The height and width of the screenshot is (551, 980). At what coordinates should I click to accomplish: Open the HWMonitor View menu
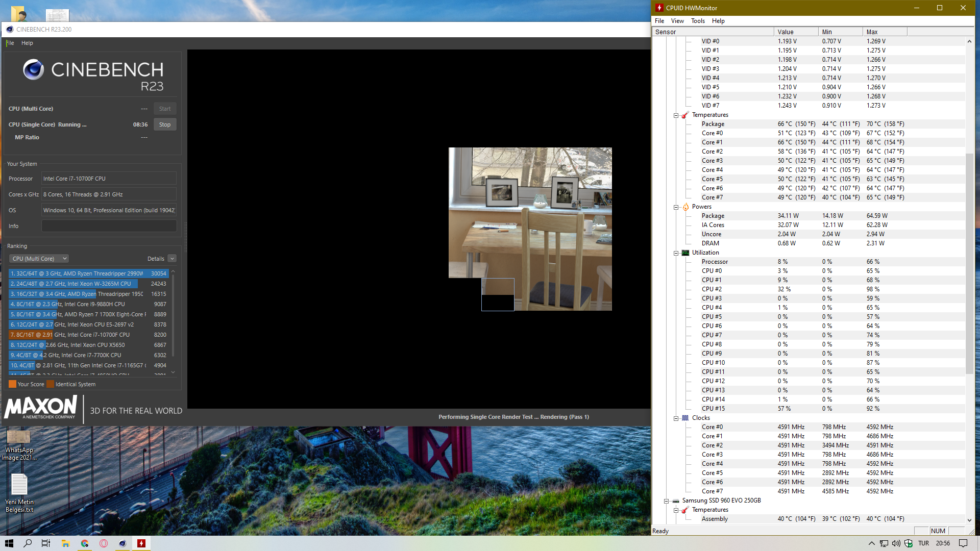click(x=677, y=21)
